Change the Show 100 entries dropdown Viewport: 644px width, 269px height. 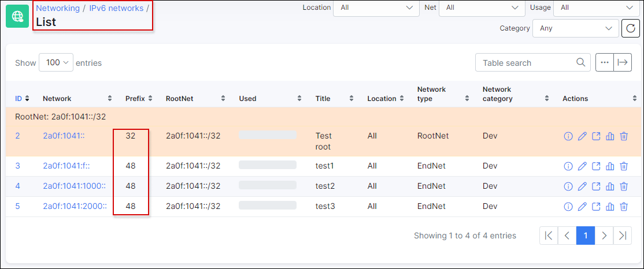[56, 63]
